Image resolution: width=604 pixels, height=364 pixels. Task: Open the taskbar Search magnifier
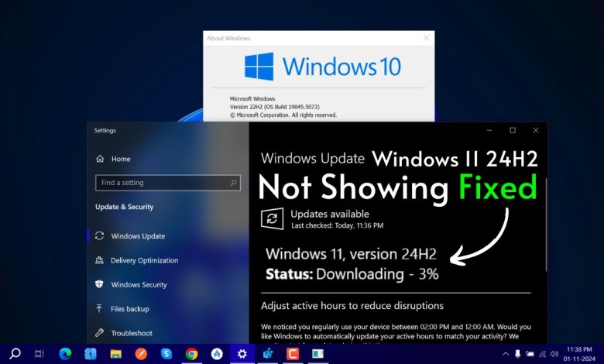(15, 353)
